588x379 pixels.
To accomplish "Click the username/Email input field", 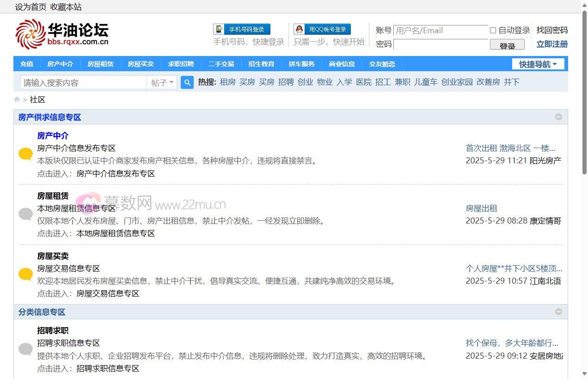I will pos(440,31).
